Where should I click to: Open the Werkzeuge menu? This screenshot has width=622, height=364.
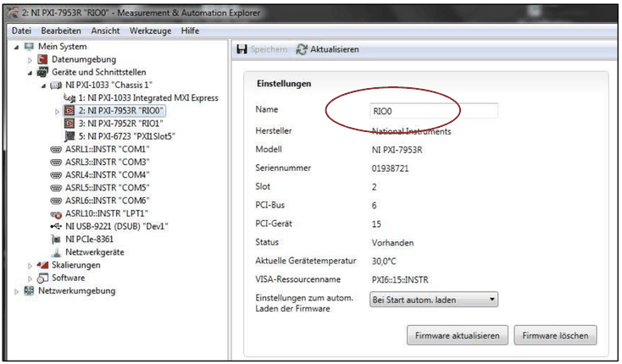(150, 30)
